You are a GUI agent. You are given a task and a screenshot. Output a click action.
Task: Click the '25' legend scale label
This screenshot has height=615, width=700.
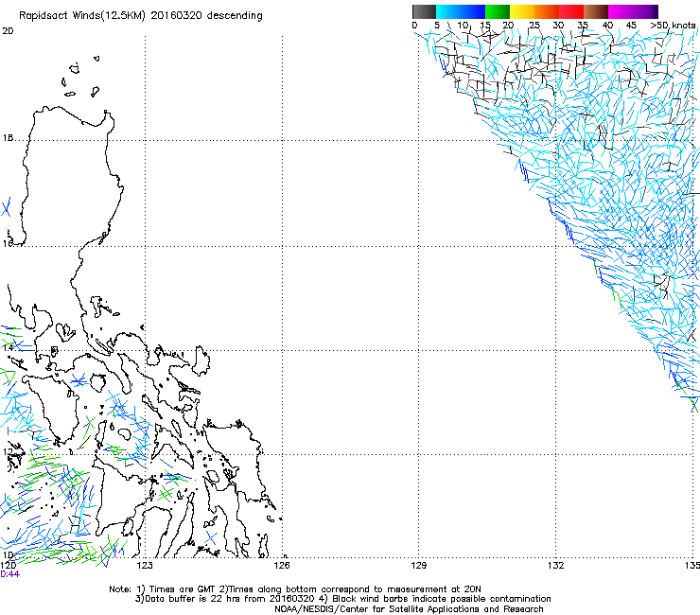pos(534,25)
